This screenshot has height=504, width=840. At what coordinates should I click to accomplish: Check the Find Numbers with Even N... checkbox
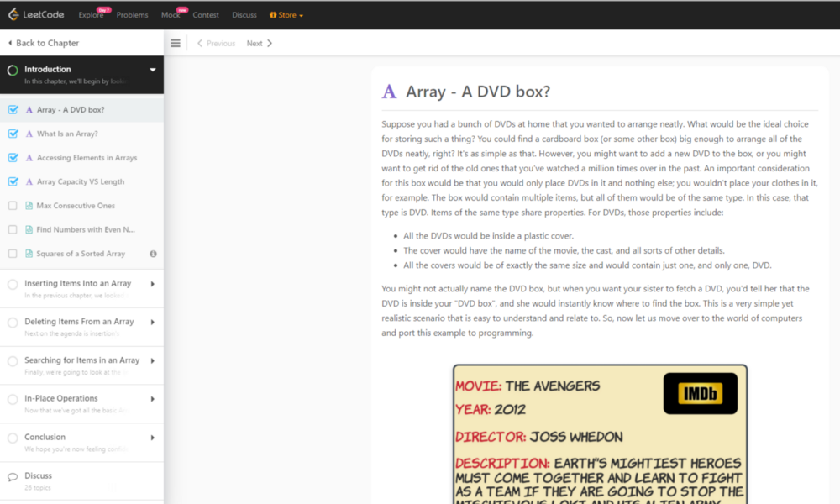pyautogui.click(x=13, y=230)
